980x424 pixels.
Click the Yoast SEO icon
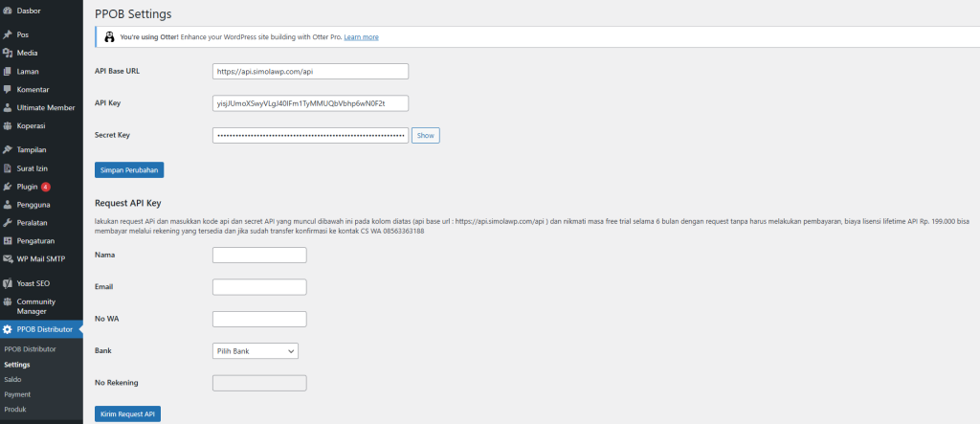[8, 283]
